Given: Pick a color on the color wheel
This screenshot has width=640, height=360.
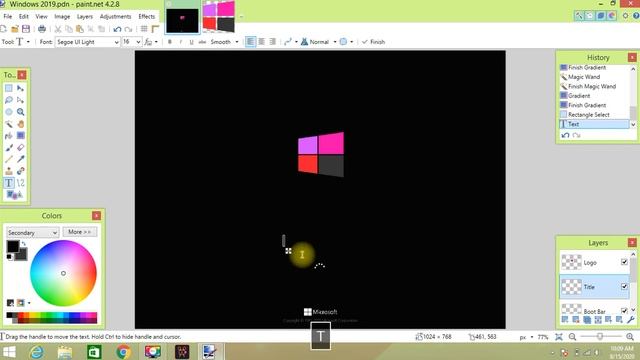Looking at the screenshot, I should [x=63, y=273].
